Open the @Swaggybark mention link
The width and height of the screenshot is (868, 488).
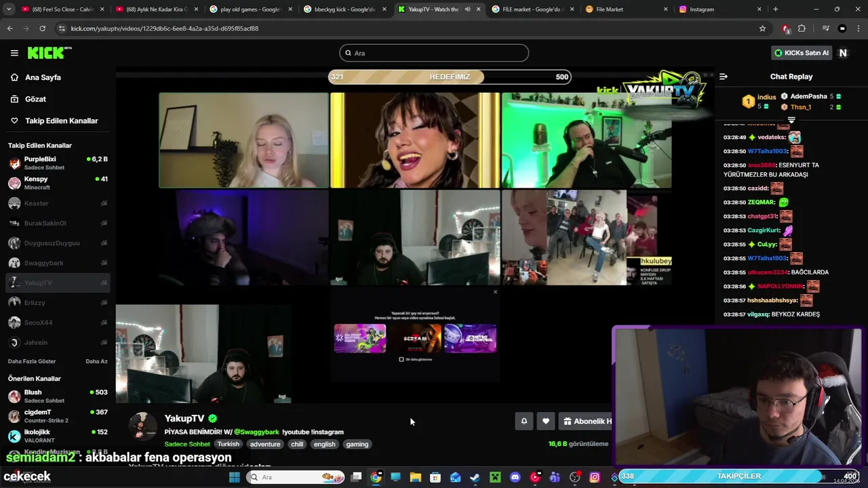coord(256,432)
